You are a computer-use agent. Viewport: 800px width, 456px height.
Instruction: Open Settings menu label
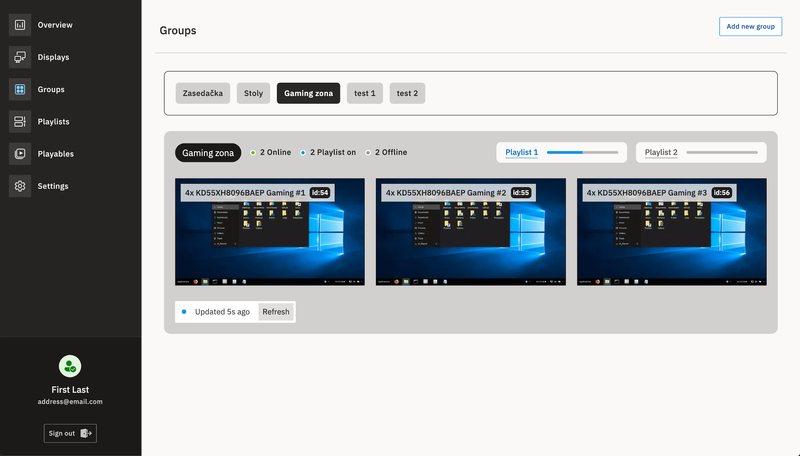coord(53,186)
